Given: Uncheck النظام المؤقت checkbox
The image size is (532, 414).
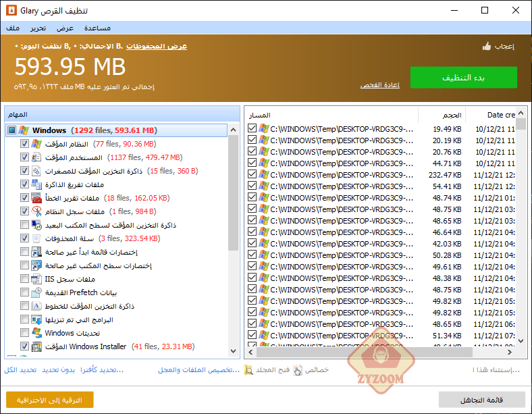Looking at the screenshot, I should click(24, 144).
